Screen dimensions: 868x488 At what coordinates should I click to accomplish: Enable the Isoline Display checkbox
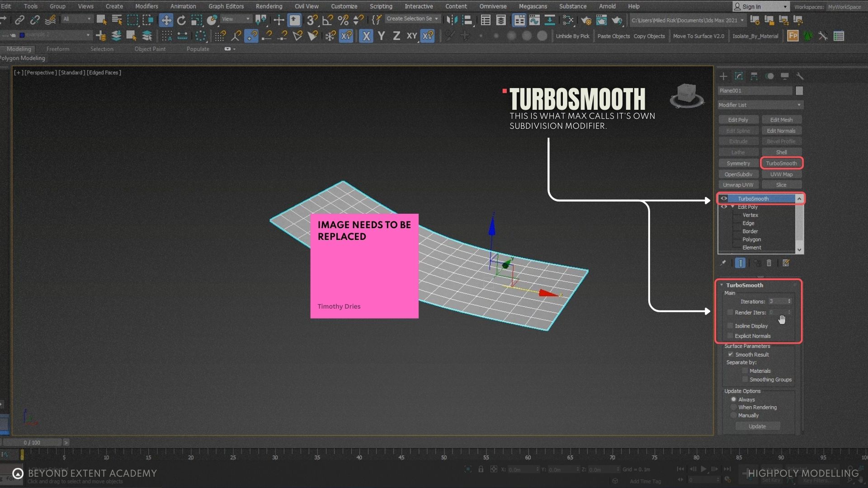click(x=730, y=326)
